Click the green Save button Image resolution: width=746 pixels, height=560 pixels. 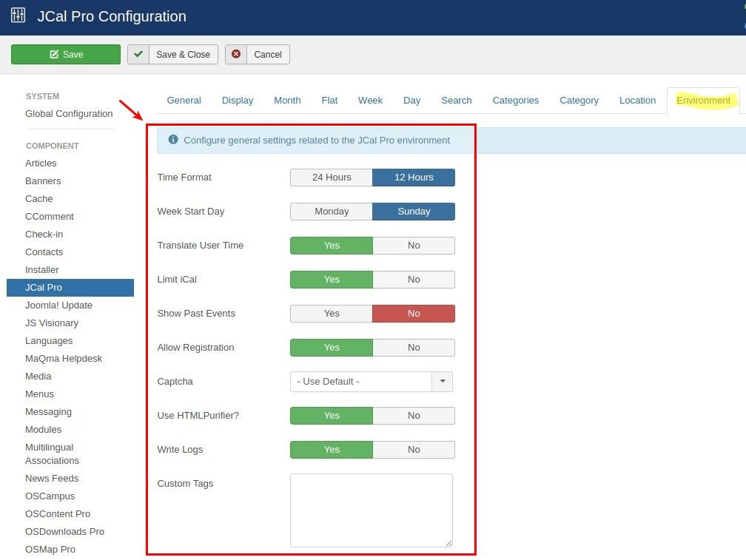coord(66,54)
